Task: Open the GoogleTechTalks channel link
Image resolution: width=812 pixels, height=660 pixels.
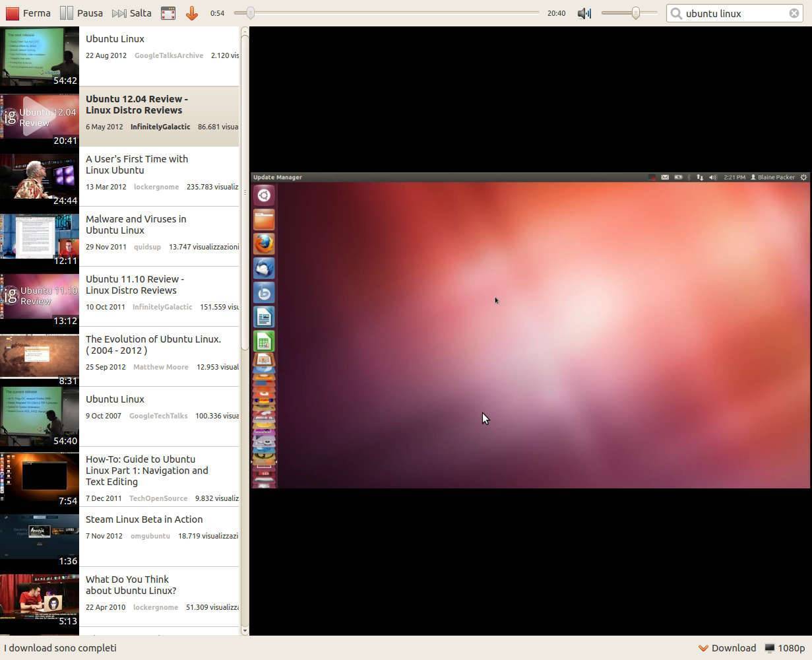Action: pyautogui.click(x=158, y=416)
